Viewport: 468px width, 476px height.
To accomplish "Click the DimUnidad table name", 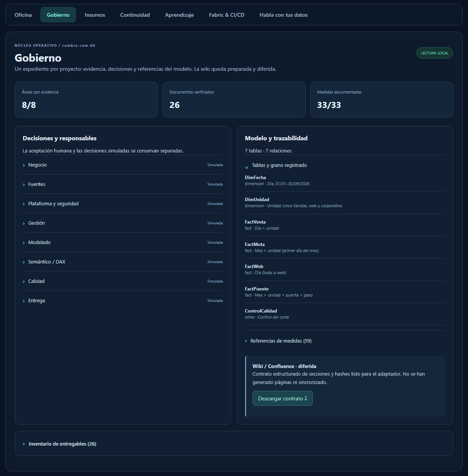I will click(257, 200).
